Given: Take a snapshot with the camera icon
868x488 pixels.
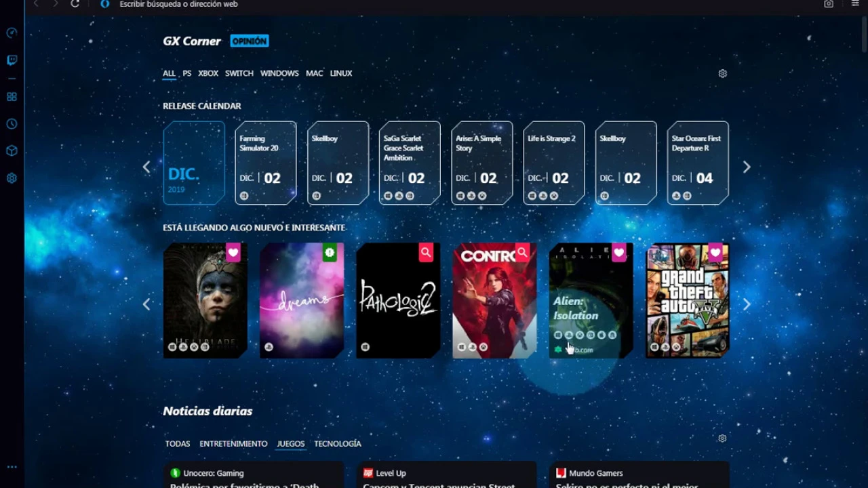Looking at the screenshot, I should [829, 4].
